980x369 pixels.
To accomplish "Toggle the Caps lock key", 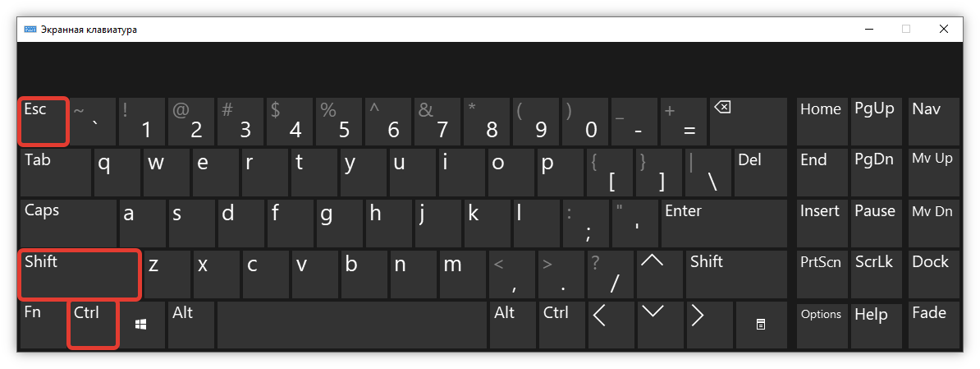I will click(69, 224).
